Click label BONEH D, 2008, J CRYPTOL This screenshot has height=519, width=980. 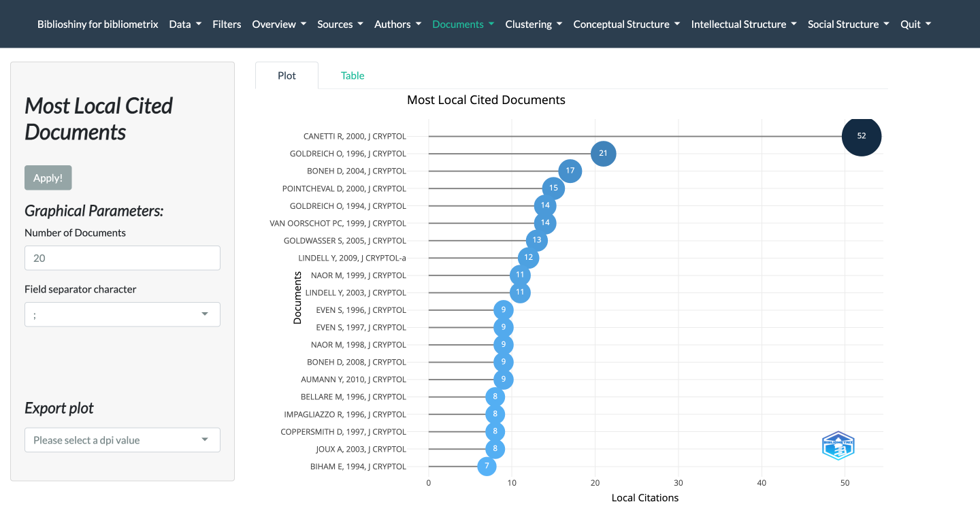point(357,362)
